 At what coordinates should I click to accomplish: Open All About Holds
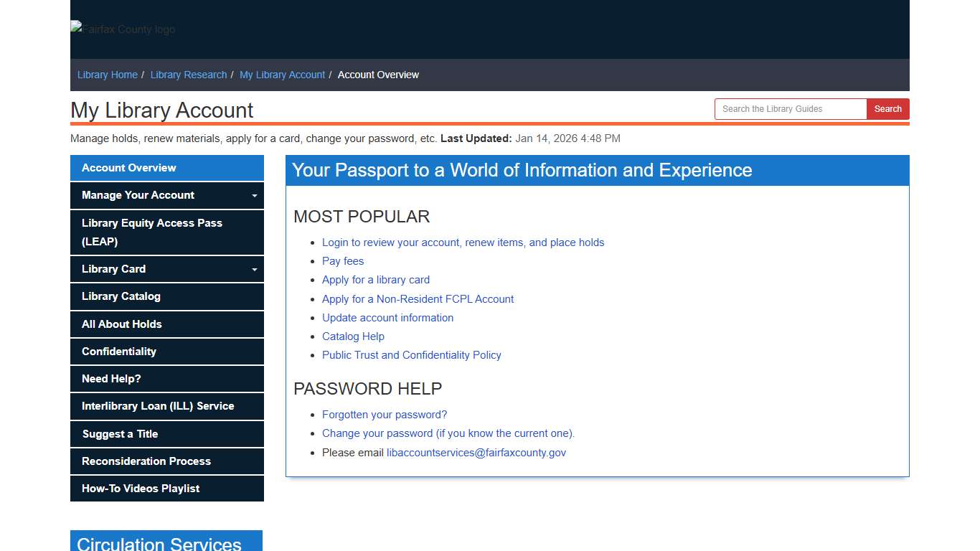[121, 324]
